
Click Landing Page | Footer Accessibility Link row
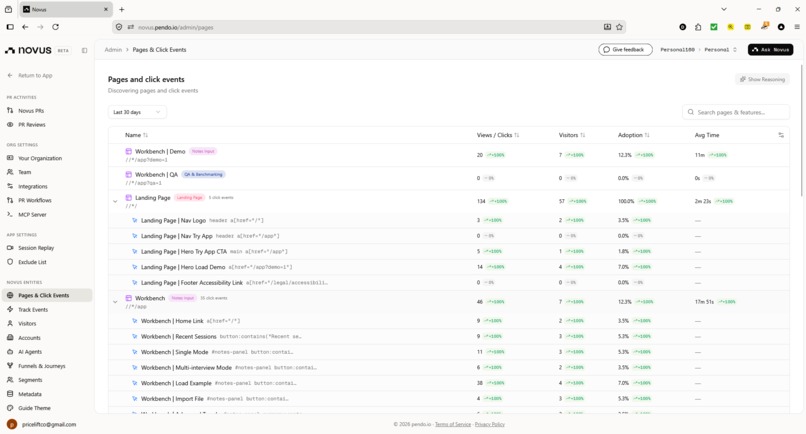(x=449, y=282)
